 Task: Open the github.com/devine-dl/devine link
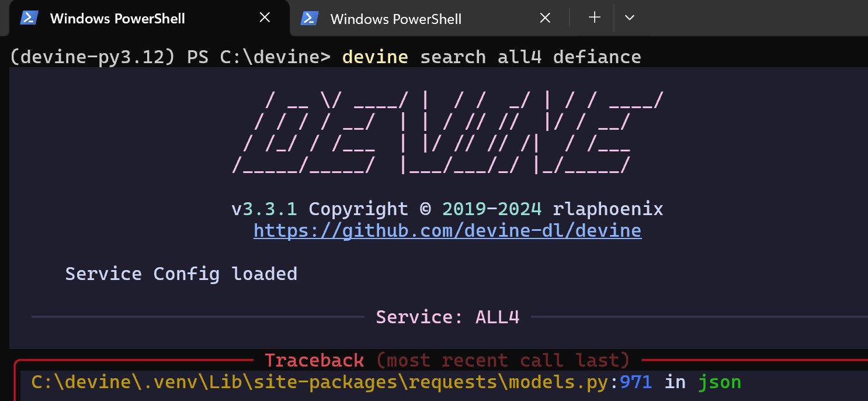(447, 231)
